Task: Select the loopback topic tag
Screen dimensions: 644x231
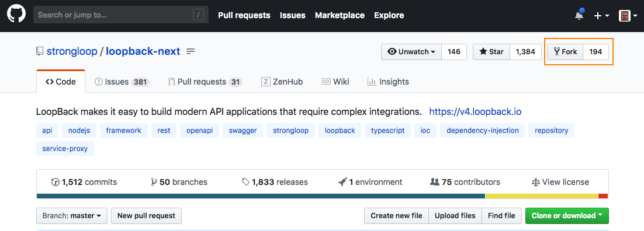Action: (340, 131)
